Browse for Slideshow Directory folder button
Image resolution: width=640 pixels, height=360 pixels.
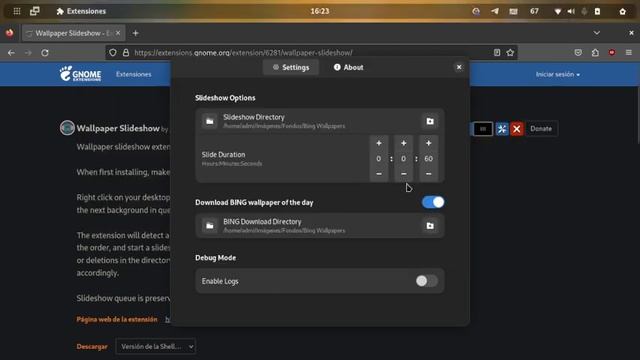430,121
